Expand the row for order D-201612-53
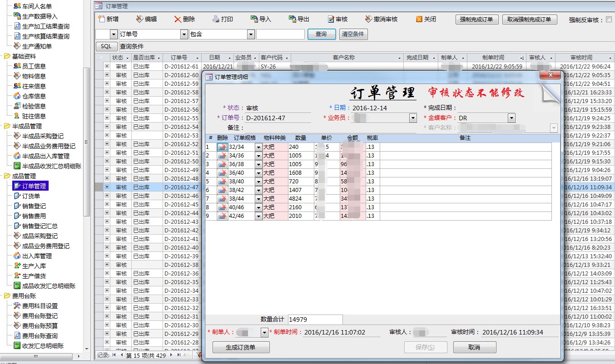The width and height of the screenshot is (615, 364). [x=107, y=135]
